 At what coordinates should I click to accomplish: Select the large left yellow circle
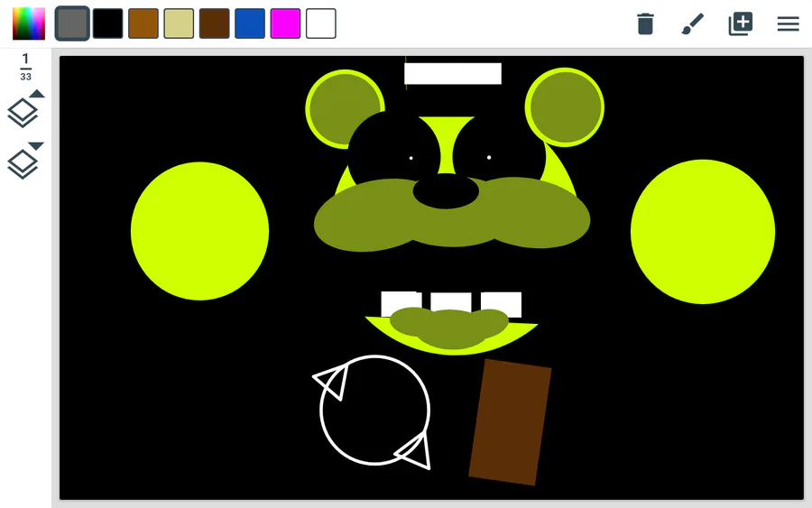[200, 231]
